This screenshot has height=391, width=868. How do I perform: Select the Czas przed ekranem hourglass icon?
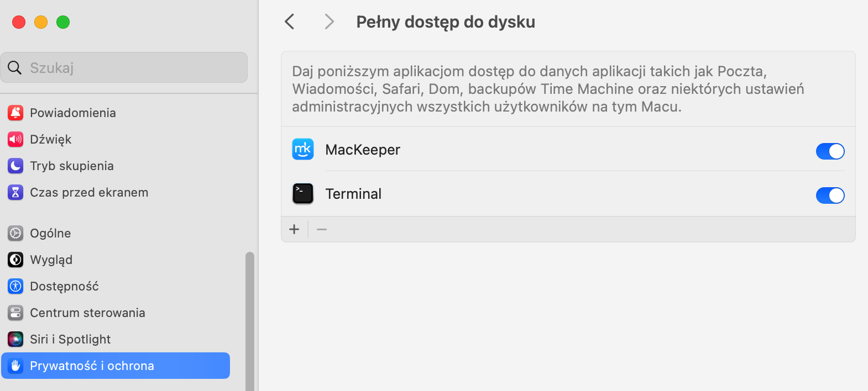[x=15, y=192]
